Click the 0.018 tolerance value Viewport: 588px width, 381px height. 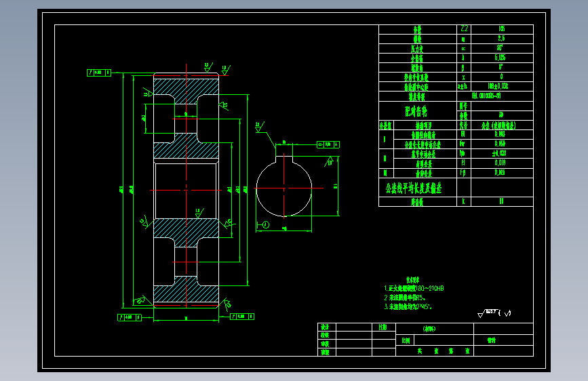[501, 163]
